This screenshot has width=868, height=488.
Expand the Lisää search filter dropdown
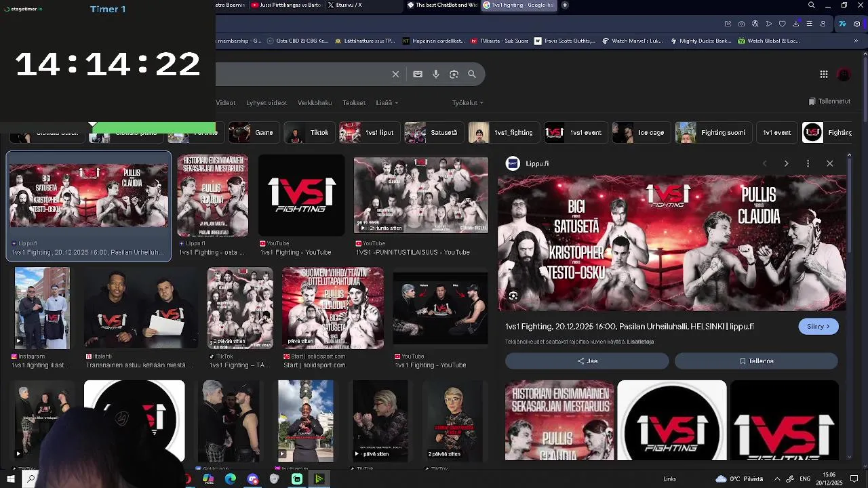(x=387, y=102)
